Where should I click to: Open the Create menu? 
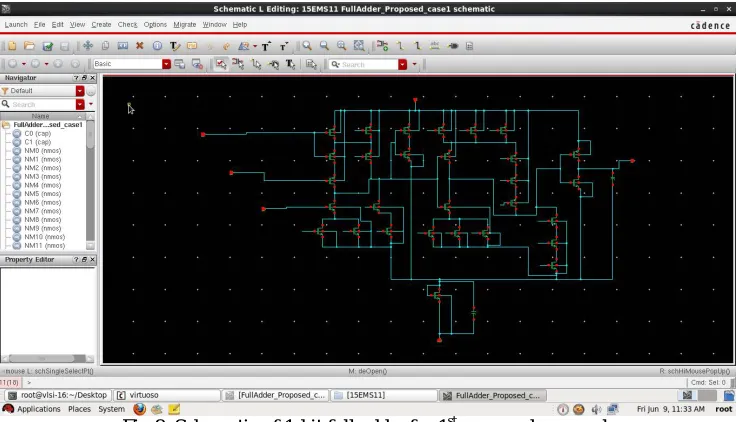tap(101, 24)
